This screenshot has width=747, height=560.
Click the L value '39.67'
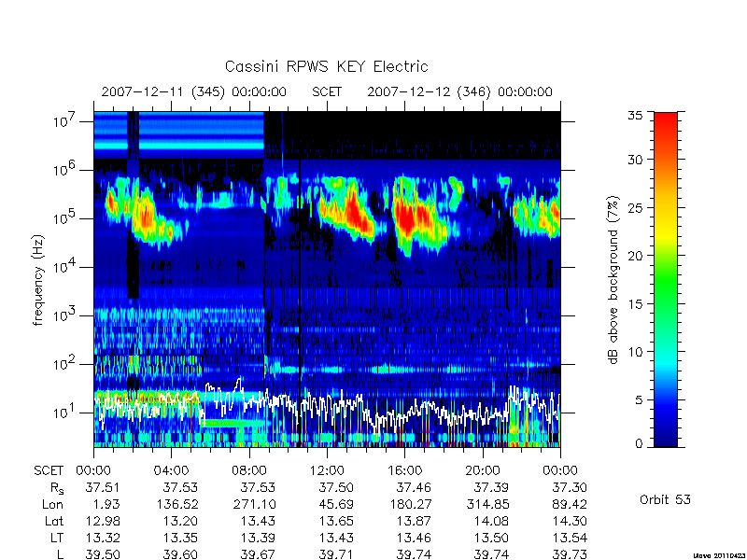[258, 554]
